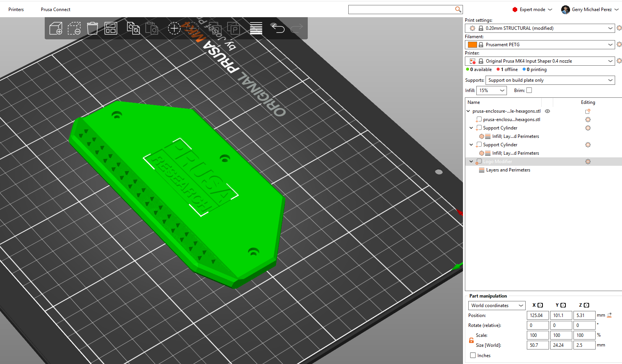Click the Undo arrow icon

pyautogui.click(x=278, y=28)
